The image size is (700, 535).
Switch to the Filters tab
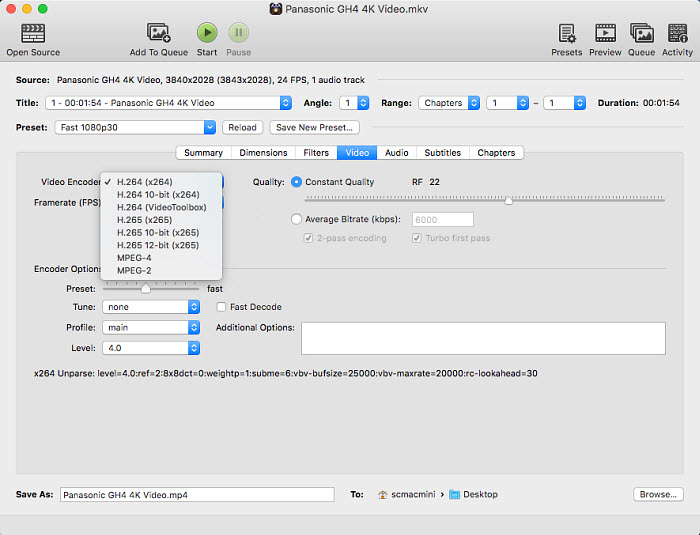click(x=316, y=153)
